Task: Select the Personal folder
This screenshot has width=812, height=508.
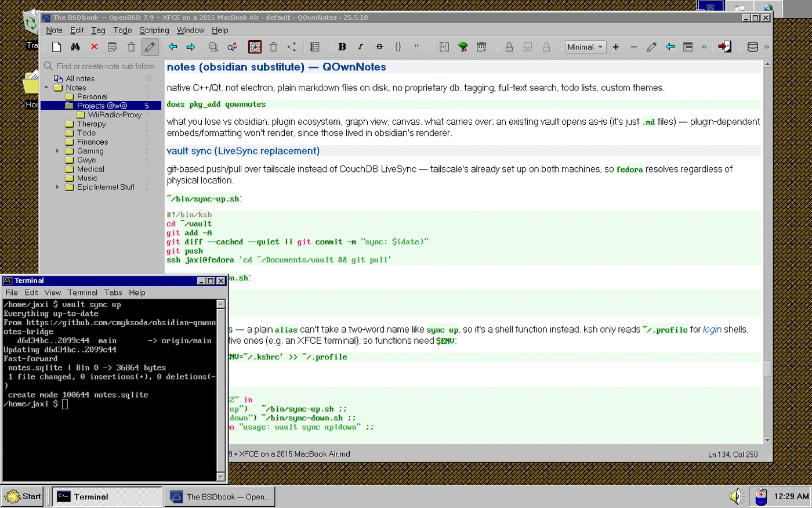Action: tap(92, 97)
